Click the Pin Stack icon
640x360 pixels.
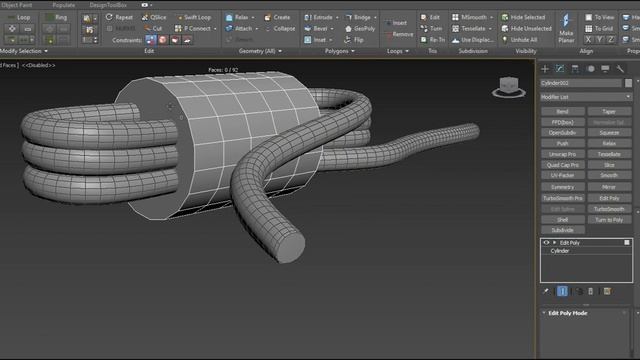(546, 291)
